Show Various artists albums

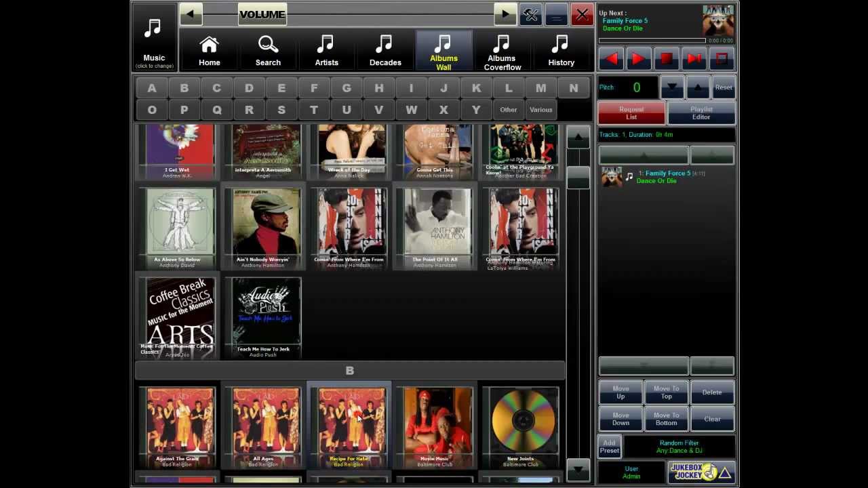540,110
